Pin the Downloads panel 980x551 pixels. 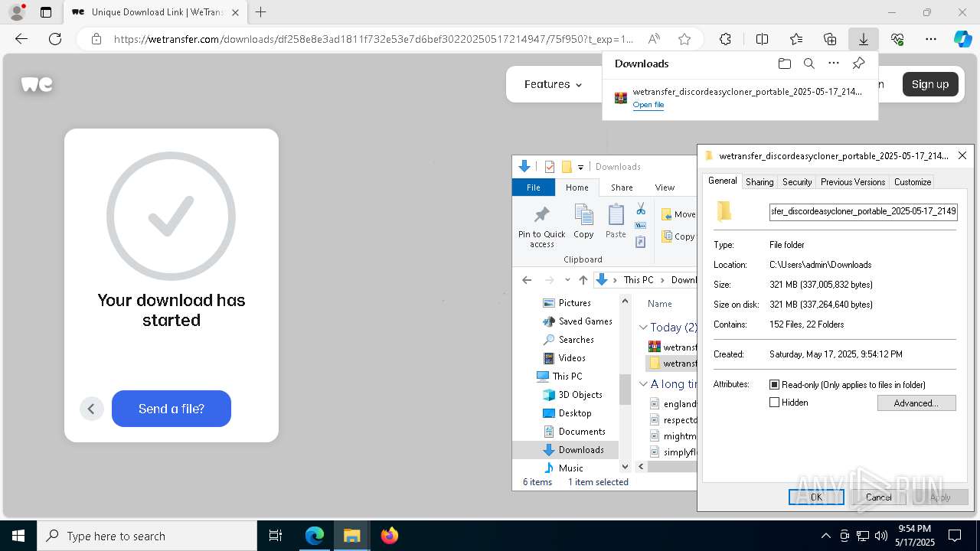(x=858, y=64)
